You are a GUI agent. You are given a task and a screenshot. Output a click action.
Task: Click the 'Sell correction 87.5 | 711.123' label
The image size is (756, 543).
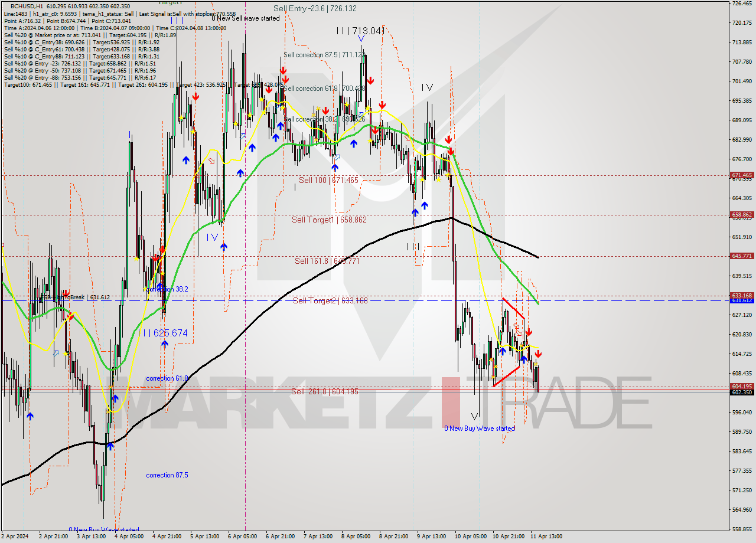(325, 55)
